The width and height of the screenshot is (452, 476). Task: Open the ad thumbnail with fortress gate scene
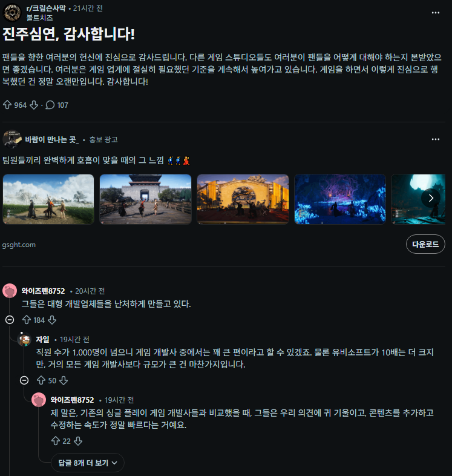146,199
